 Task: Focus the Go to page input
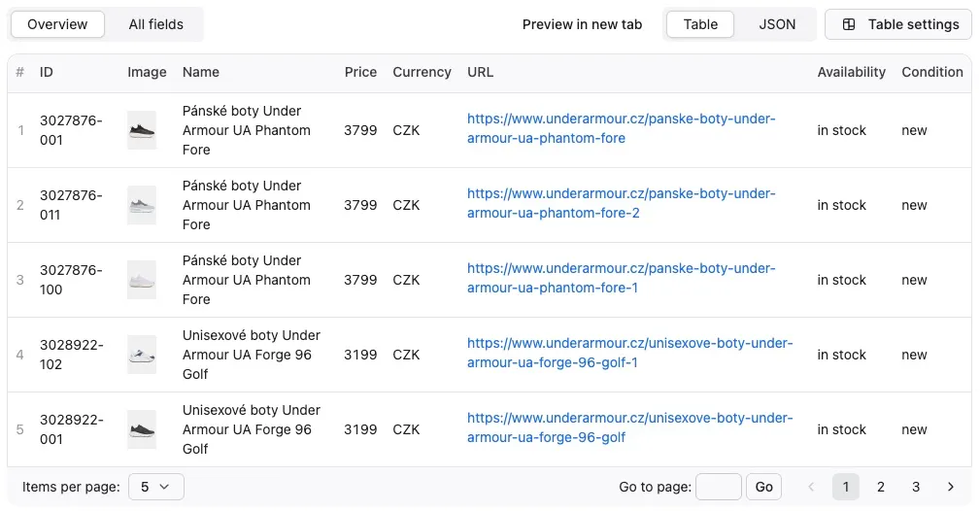point(718,487)
